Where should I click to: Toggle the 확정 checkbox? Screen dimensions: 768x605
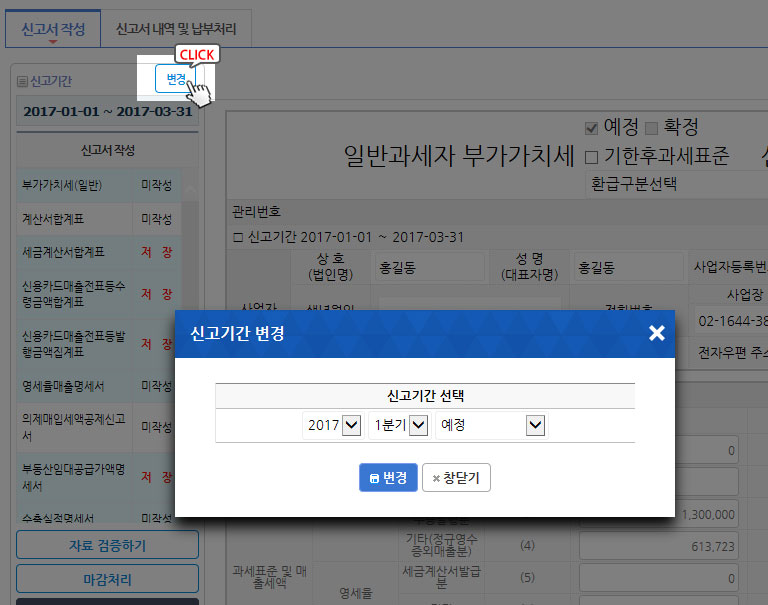point(651,129)
